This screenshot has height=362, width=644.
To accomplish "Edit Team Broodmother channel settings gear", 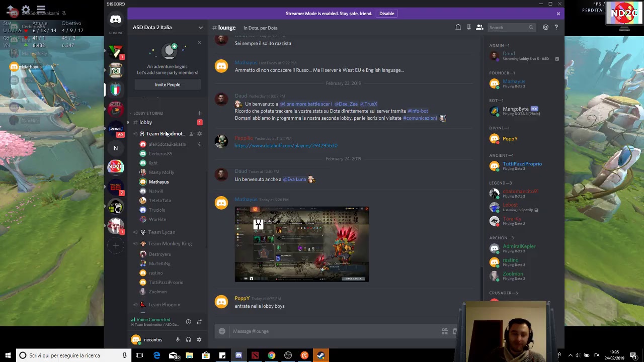I will point(199,134).
